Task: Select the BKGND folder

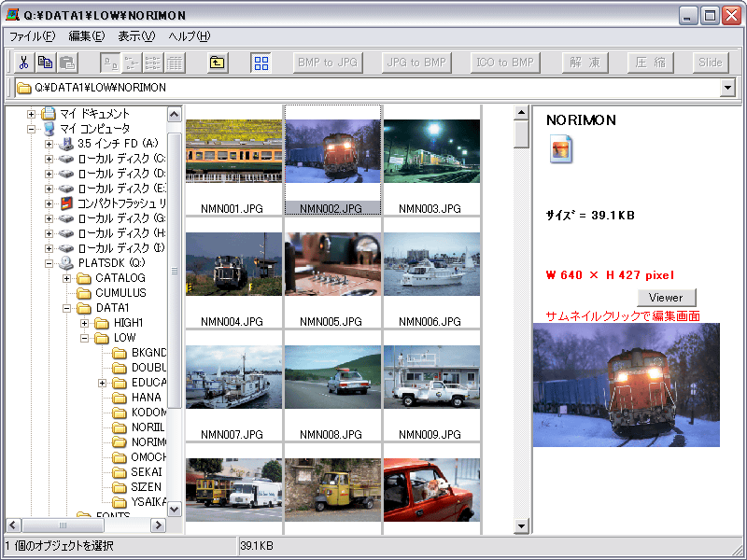Action: coord(139,353)
